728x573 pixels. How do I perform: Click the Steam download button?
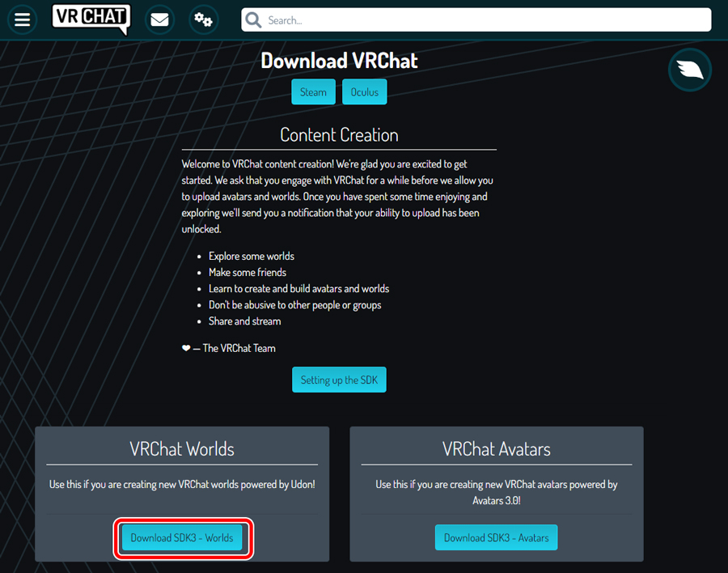[313, 92]
